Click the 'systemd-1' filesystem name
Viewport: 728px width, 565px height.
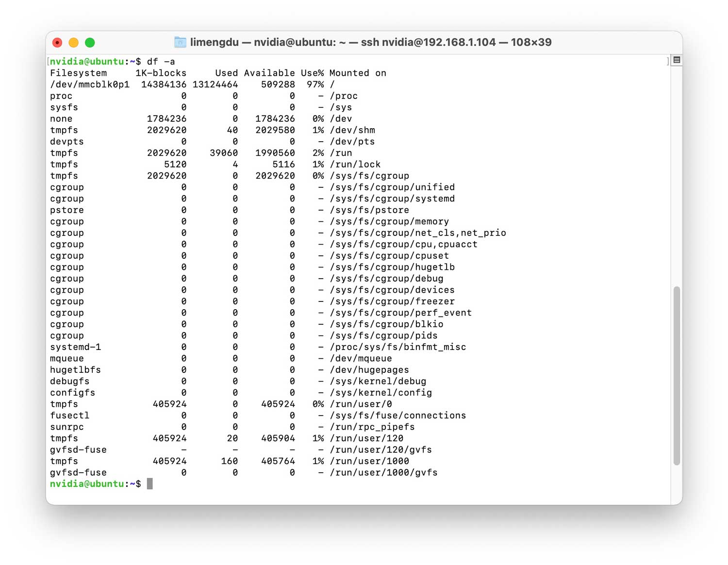(75, 347)
